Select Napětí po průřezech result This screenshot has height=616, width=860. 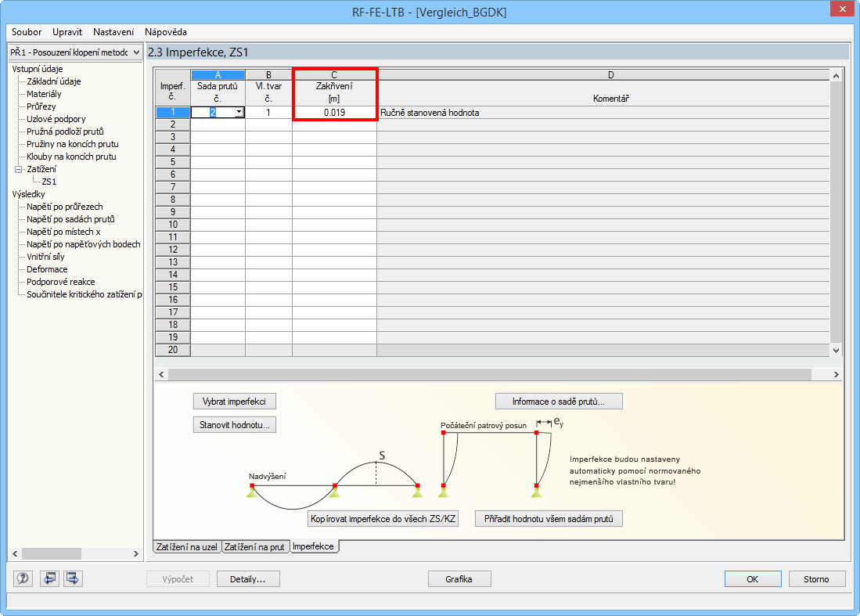click(x=65, y=207)
